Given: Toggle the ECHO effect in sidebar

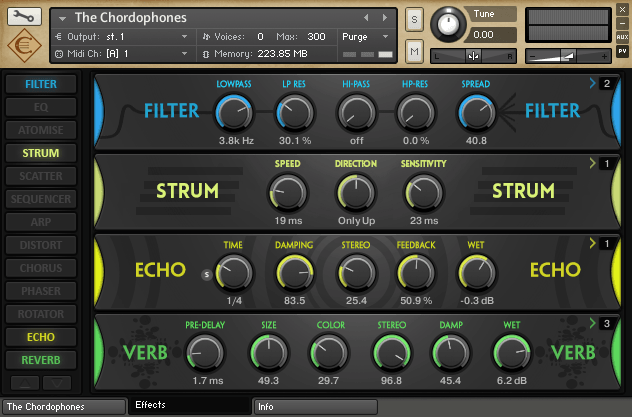Looking at the screenshot, I should 41,337.
